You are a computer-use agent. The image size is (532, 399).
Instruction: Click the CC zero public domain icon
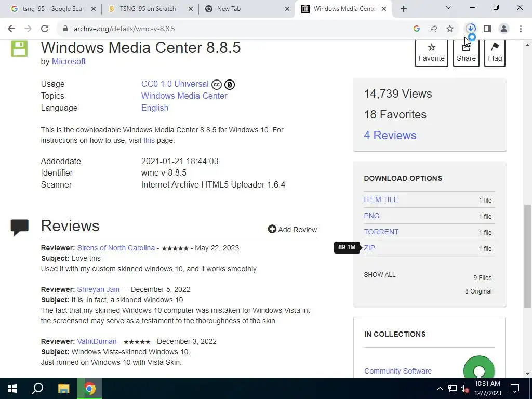click(230, 84)
